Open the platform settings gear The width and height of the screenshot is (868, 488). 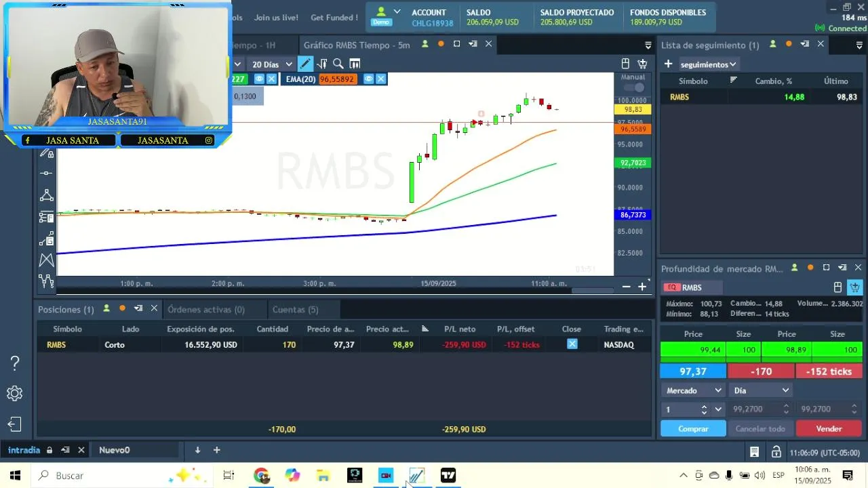(15, 394)
